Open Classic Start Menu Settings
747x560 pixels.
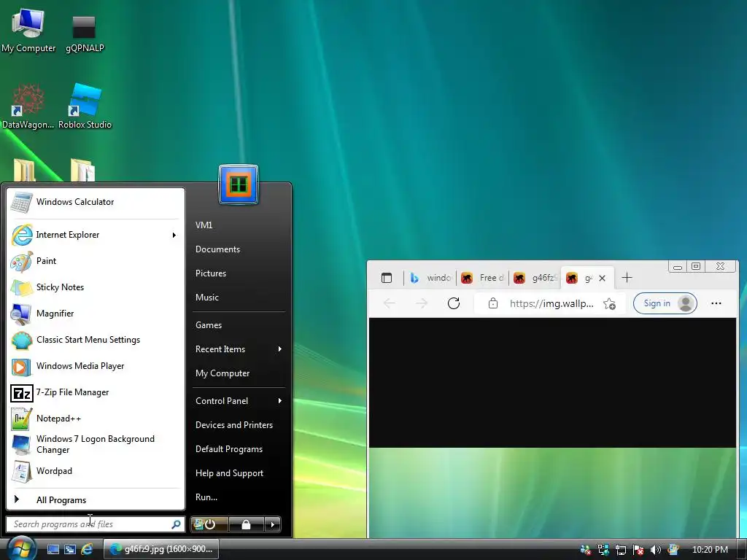(96, 340)
